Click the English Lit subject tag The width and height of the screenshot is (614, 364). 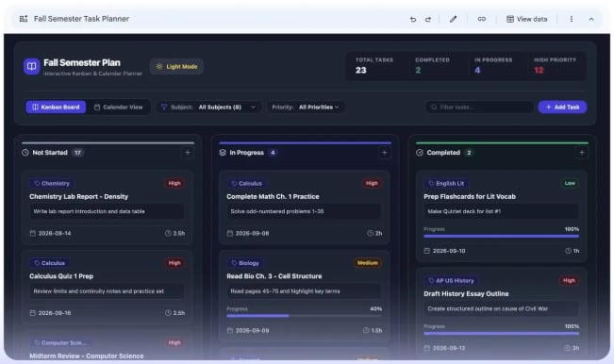click(x=446, y=184)
